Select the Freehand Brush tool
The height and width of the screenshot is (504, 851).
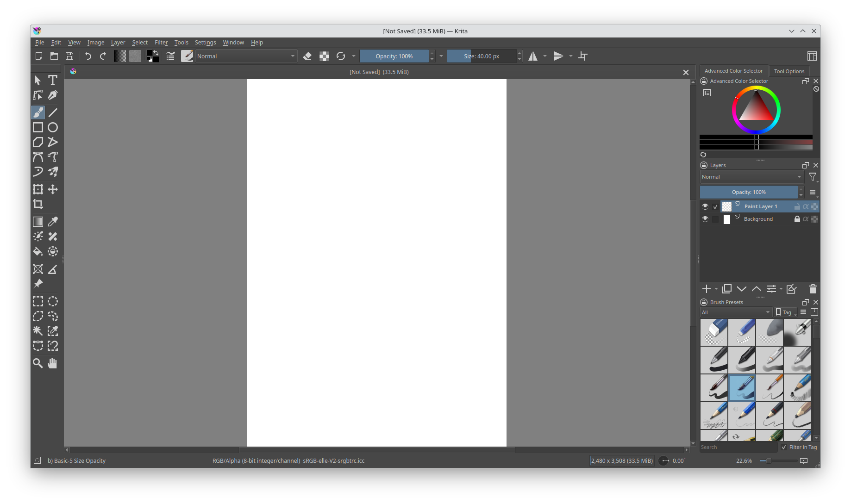(38, 112)
